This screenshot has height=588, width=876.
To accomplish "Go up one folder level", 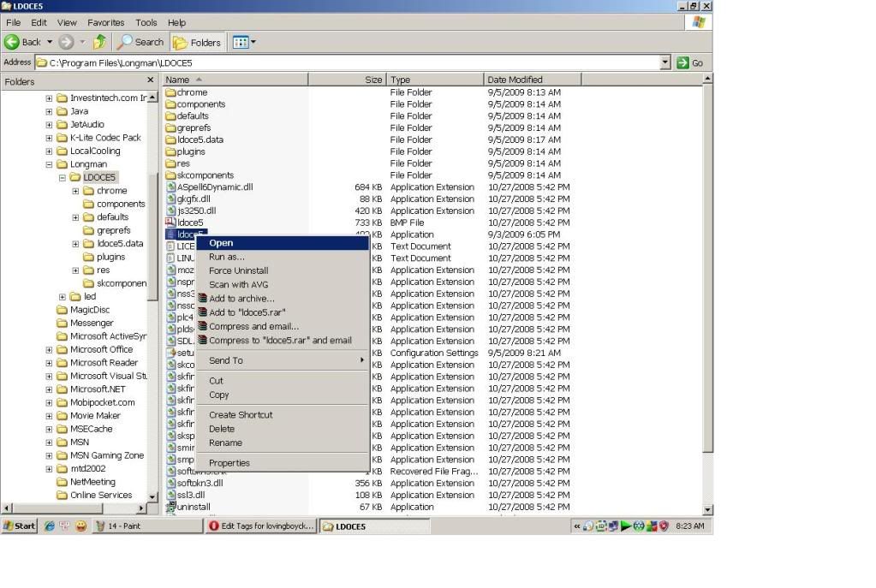I will [100, 42].
